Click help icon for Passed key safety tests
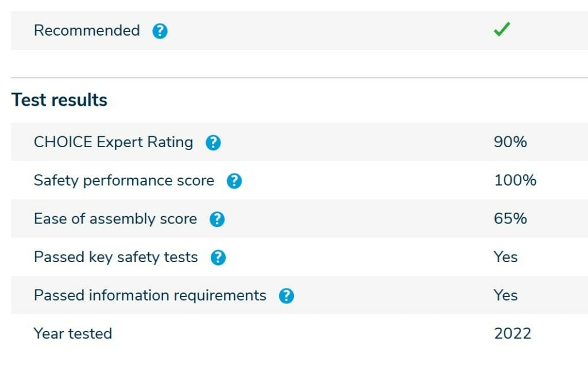The width and height of the screenshot is (588, 377). [218, 257]
